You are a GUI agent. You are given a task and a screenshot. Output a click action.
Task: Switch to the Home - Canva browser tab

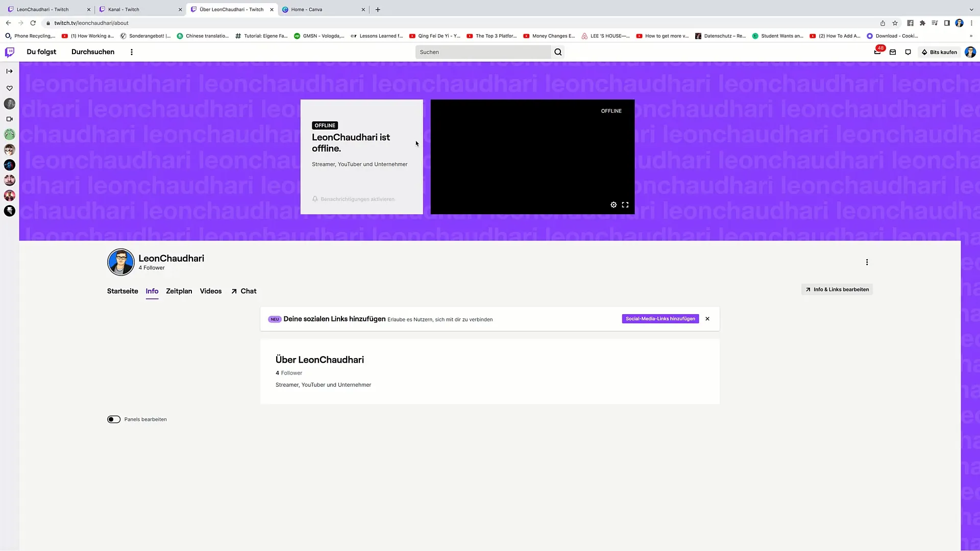(324, 9)
